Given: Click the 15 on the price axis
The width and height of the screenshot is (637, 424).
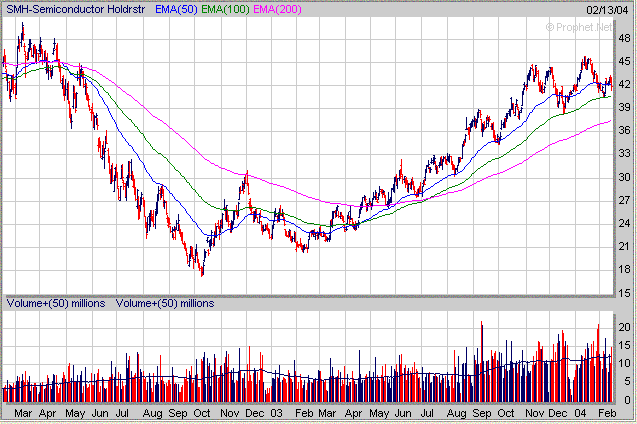Looking at the screenshot, I should coord(624,292).
